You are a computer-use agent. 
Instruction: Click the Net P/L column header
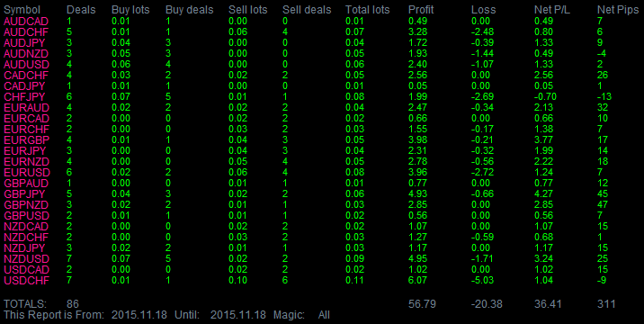point(552,10)
